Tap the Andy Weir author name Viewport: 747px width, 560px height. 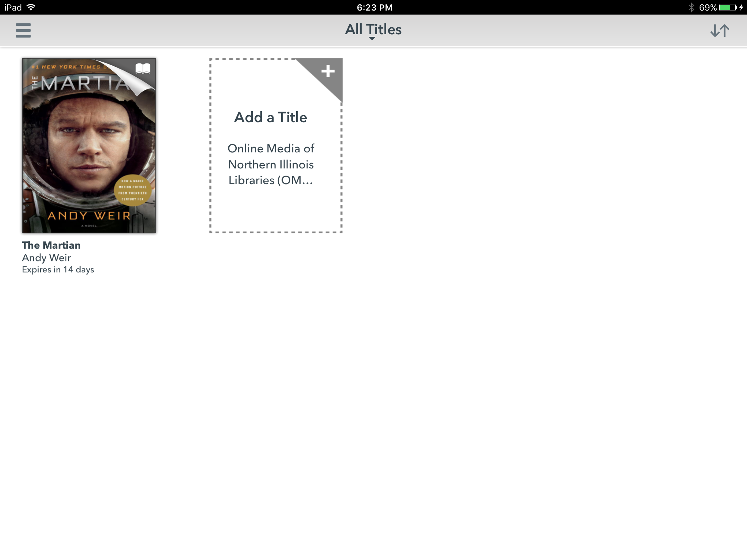pyautogui.click(x=46, y=258)
